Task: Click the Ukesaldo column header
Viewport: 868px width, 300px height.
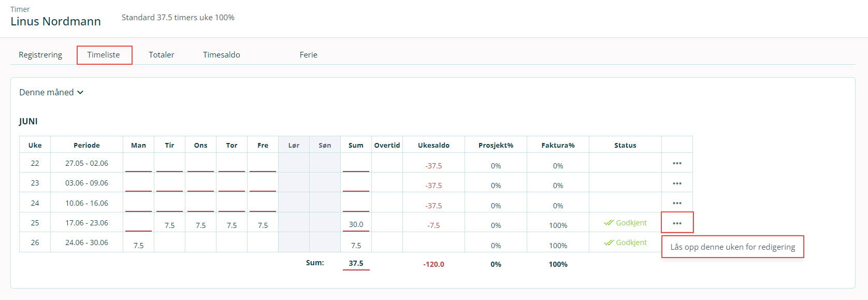Action: (x=433, y=146)
